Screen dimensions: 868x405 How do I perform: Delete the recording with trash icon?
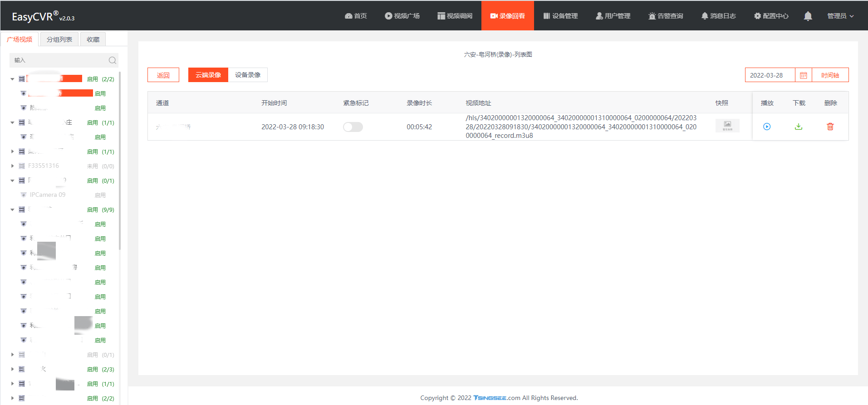tap(830, 127)
